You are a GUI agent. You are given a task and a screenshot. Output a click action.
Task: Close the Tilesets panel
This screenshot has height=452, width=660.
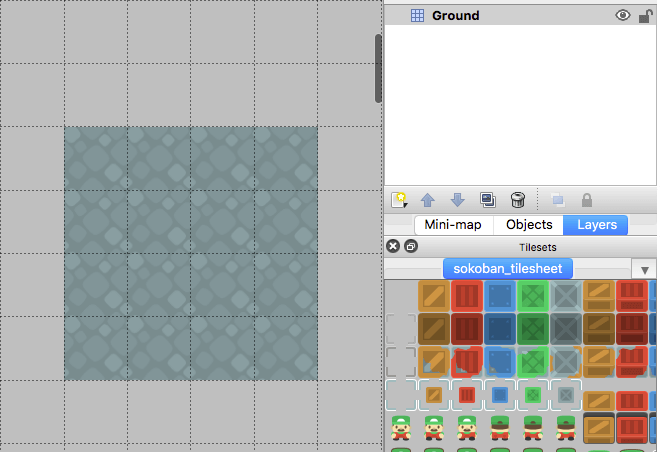393,246
